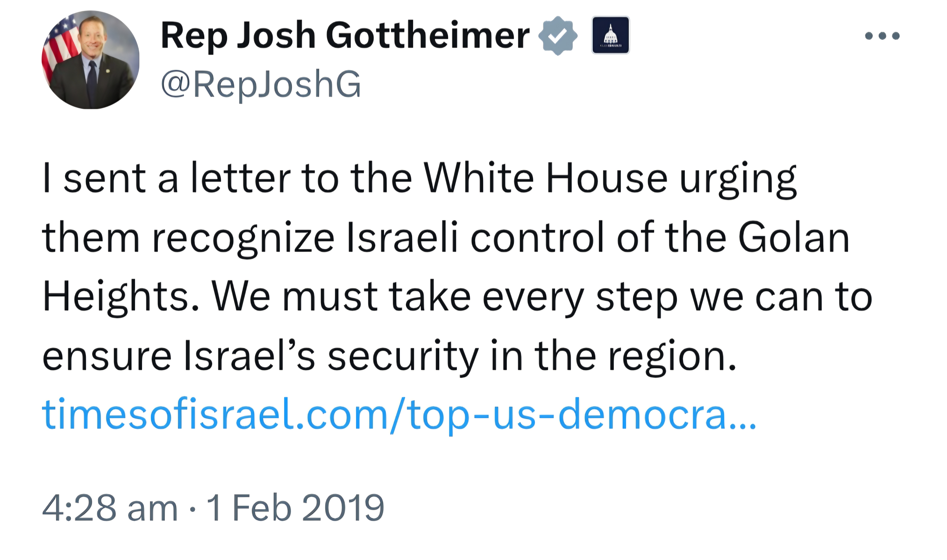947x560 pixels.
Task: Click the Capitol dome government affiliation badge
Action: 610,35
